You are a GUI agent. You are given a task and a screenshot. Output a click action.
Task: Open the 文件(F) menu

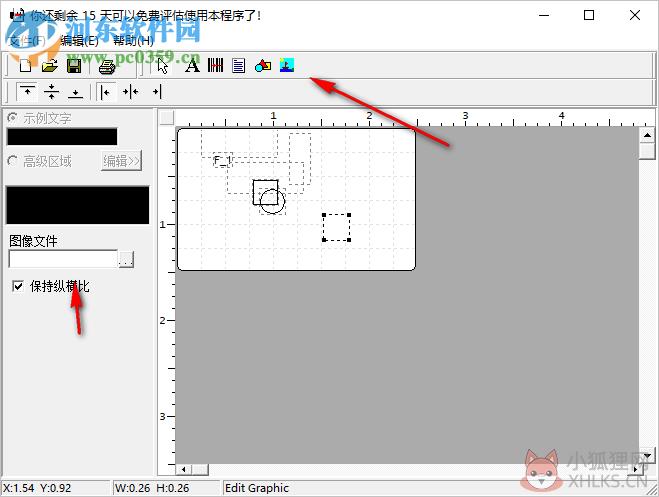(27, 41)
